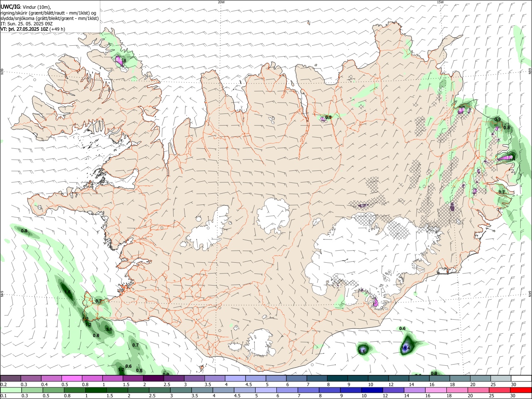Pick the dark teal upper swatch labeled 8
Viewport: 532px width, 399px height.
tap(337, 378)
